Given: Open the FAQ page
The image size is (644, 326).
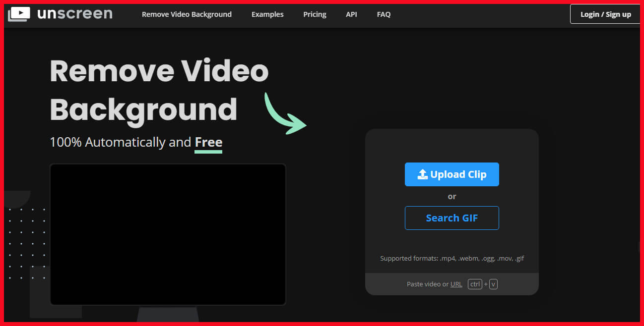Looking at the screenshot, I should pos(384,14).
